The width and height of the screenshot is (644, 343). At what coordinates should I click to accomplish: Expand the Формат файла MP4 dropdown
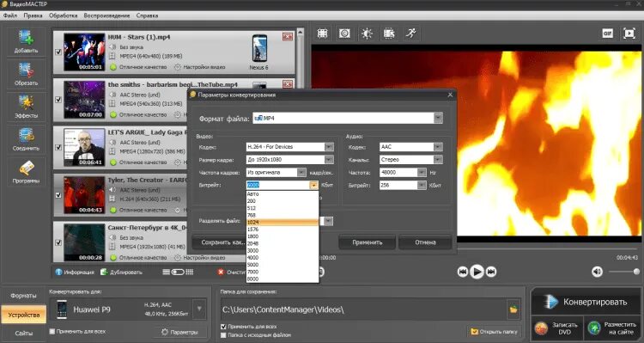(438, 119)
